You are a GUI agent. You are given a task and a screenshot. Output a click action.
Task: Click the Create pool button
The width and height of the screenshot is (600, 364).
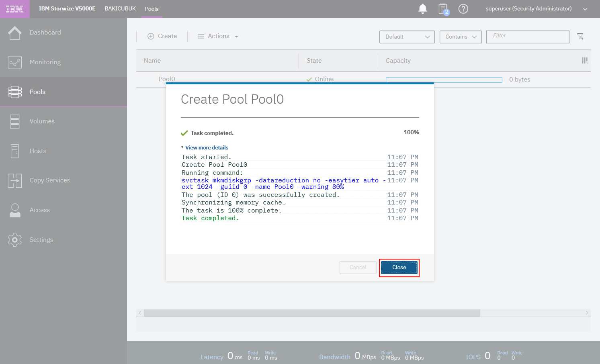coord(162,36)
